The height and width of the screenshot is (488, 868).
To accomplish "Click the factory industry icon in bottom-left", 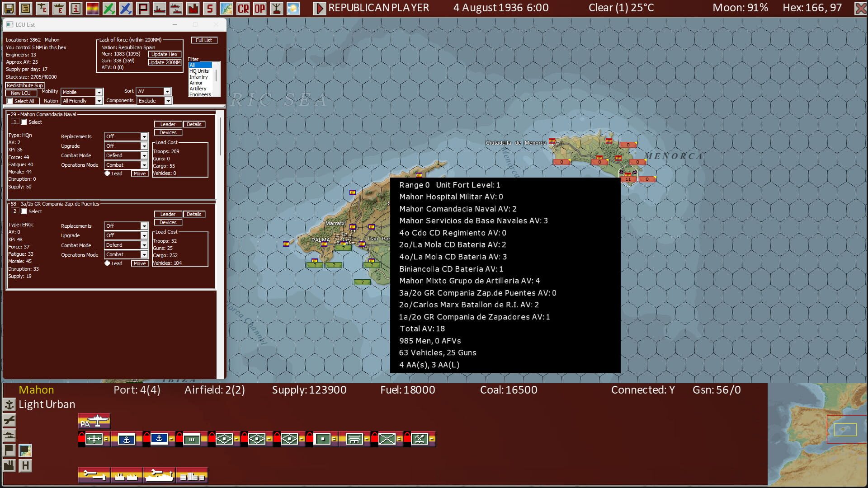I will [9, 465].
